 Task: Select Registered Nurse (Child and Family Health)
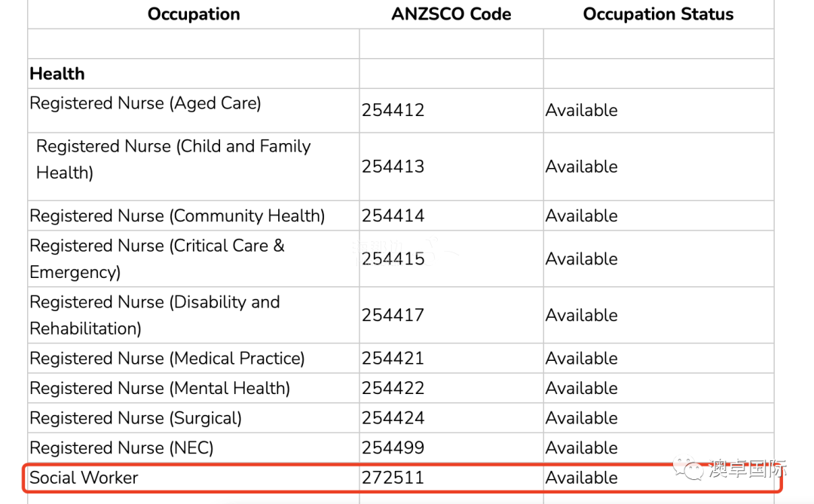173,159
